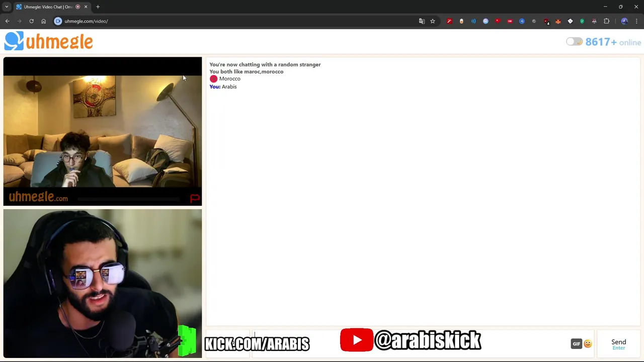Viewport: 644px width, 362px height.
Task: Go back to previous page
Action: point(7,21)
